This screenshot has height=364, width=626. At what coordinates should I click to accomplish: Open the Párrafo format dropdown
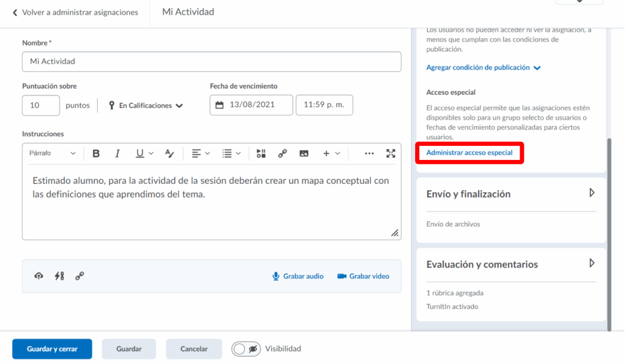click(53, 153)
